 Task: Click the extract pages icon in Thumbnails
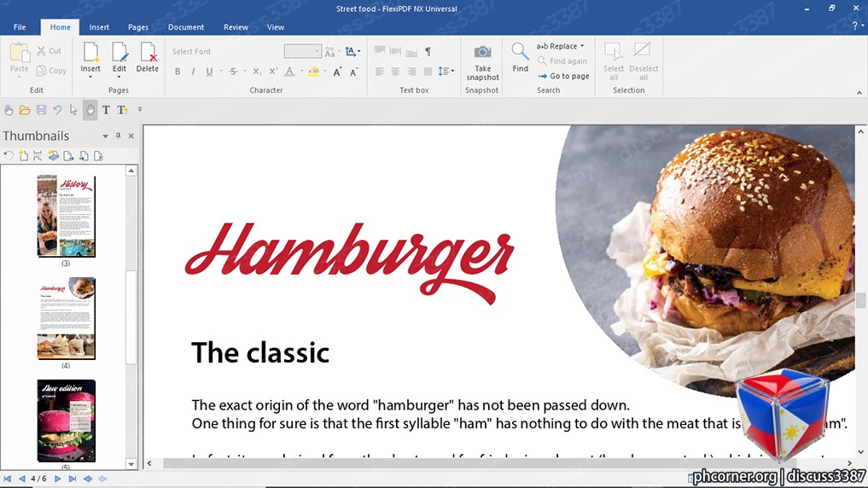tap(68, 156)
